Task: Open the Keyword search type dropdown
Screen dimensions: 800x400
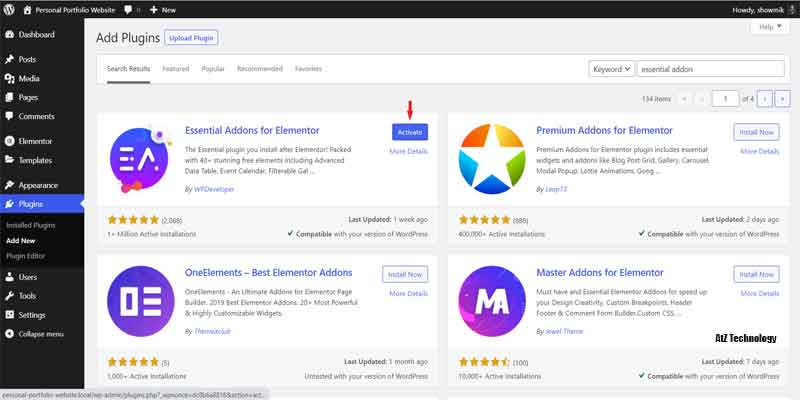Action: click(611, 69)
